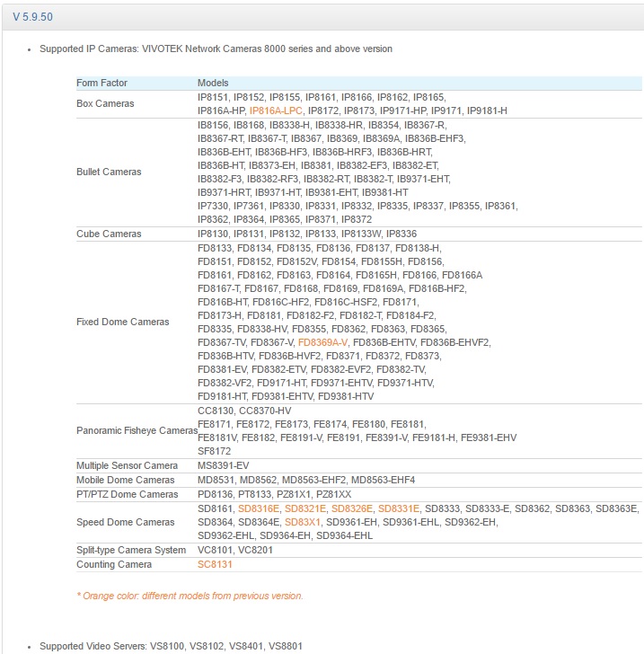Click the MD8531 model text
The height and width of the screenshot is (654, 644).
216,480
